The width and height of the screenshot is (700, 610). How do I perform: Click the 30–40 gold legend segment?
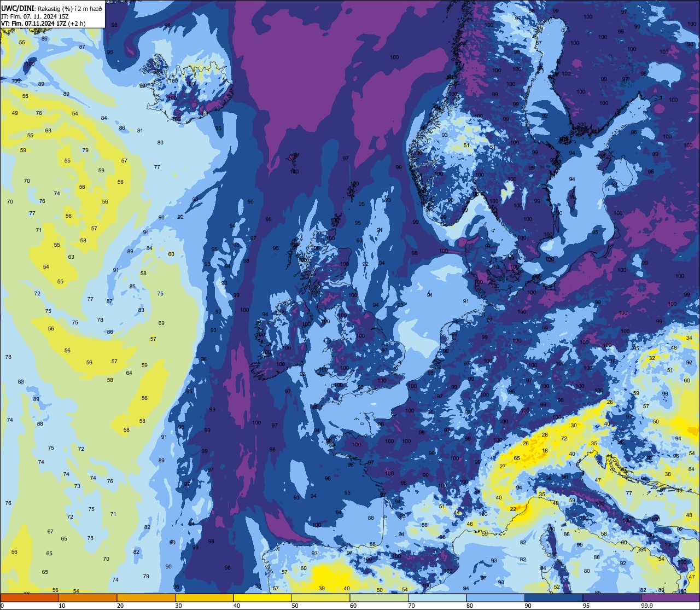tap(204, 597)
